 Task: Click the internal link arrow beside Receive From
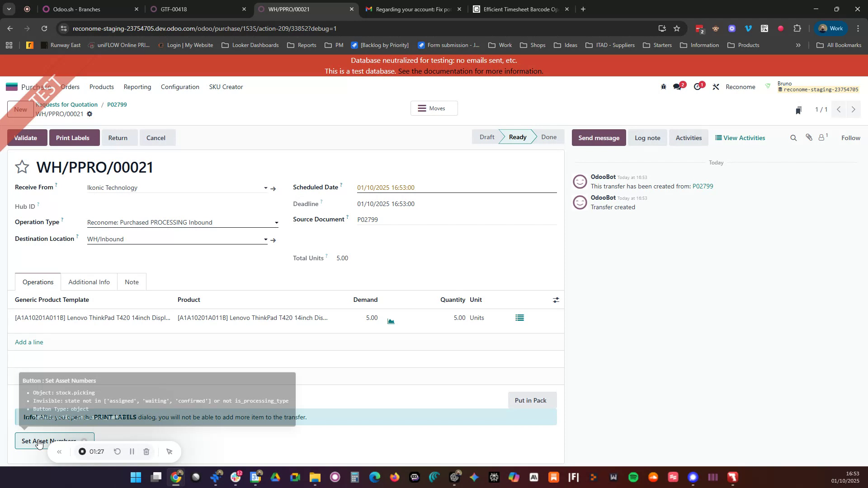coord(273,188)
